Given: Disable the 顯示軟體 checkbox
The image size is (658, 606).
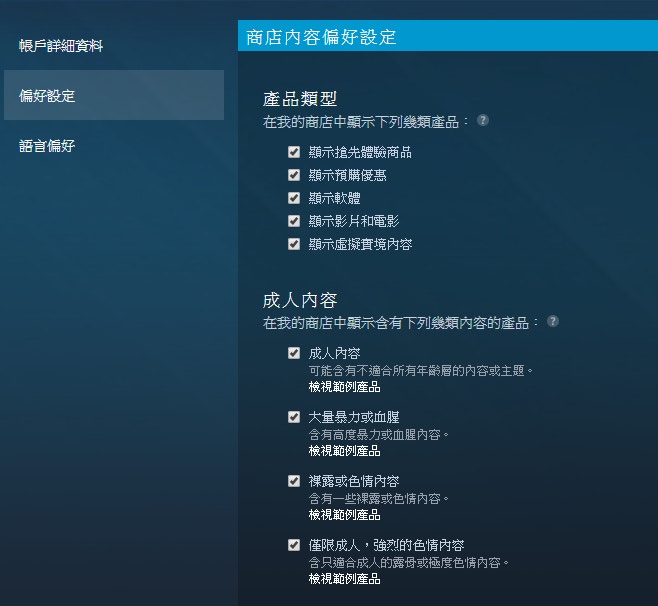Looking at the screenshot, I should point(294,198).
